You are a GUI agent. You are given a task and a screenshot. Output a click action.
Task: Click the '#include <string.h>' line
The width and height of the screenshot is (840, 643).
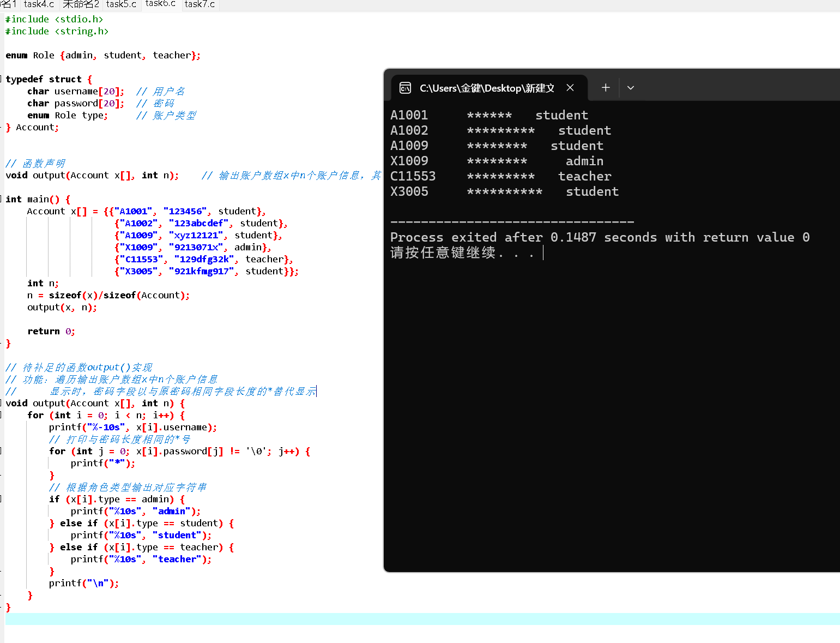tap(57, 31)
